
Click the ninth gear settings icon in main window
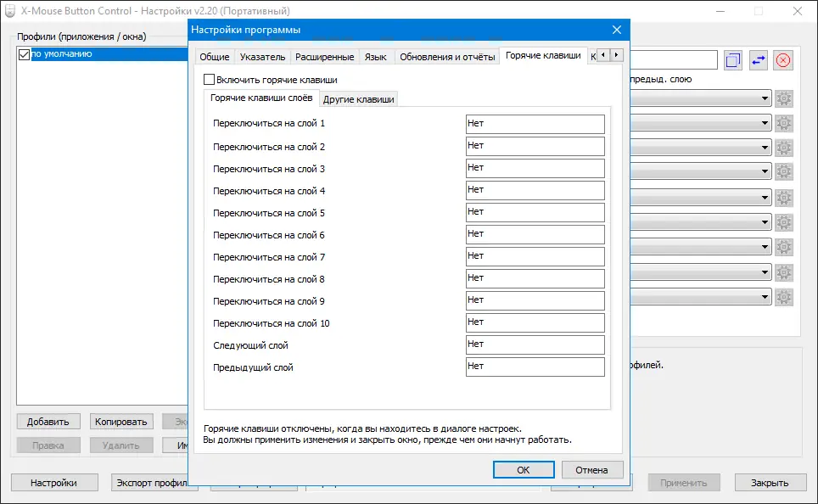(783, 297)
